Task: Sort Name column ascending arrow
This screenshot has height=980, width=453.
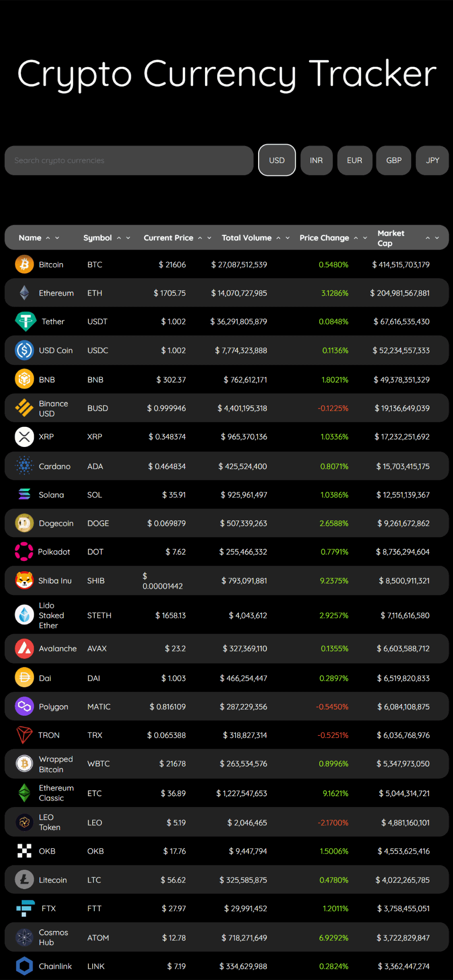Action: pyautogui.click(x=48, y=238)
